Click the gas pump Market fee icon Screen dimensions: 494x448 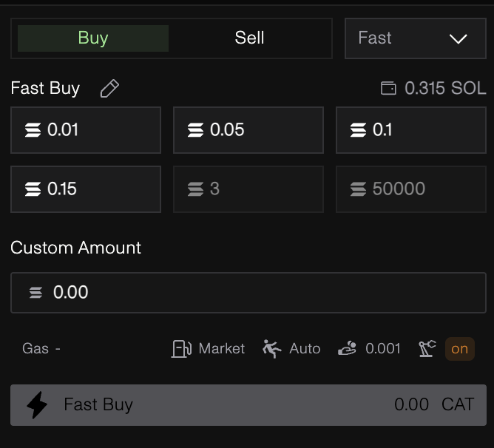click(x=181, y=348)
